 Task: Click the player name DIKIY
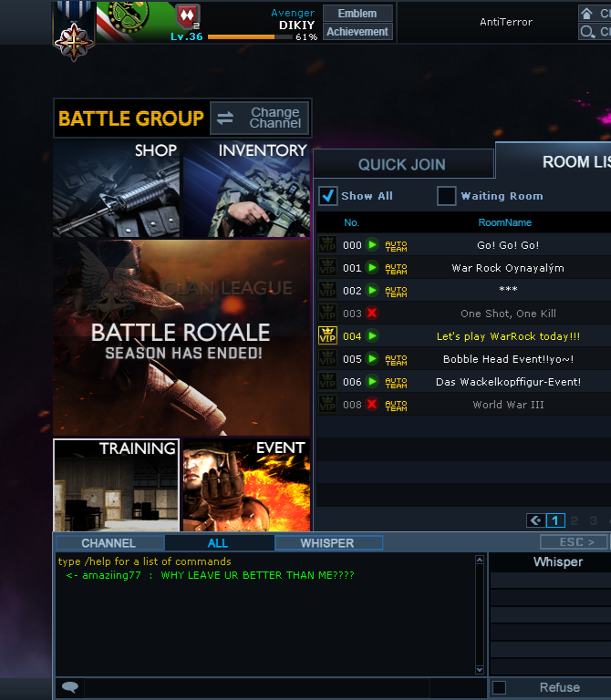[x=297, y=25]
